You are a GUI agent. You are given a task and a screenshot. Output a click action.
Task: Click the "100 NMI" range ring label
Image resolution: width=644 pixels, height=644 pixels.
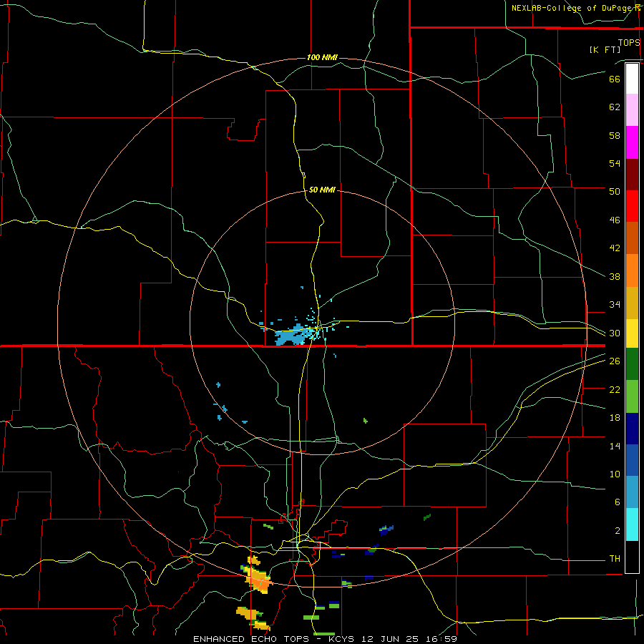322,57
